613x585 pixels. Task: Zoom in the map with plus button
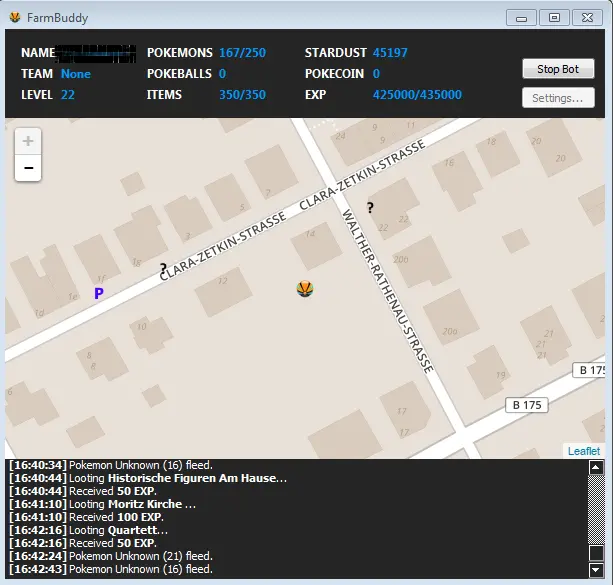28,141
